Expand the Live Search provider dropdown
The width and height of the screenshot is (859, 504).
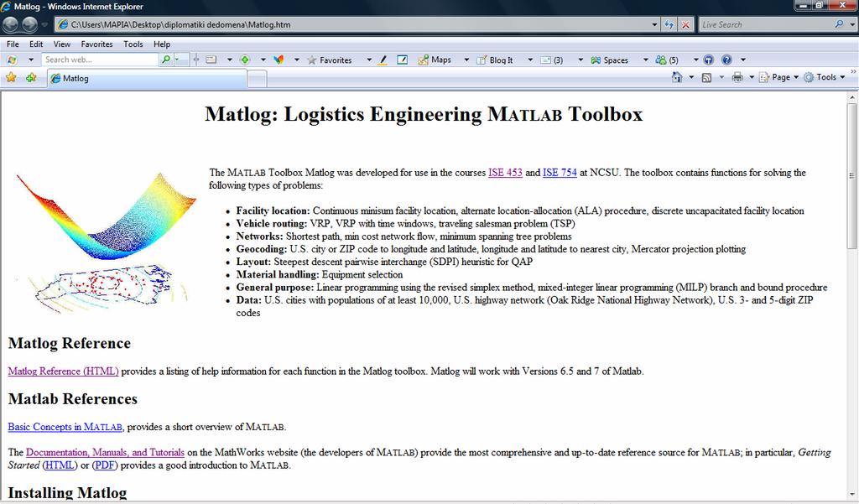[852, 24]
